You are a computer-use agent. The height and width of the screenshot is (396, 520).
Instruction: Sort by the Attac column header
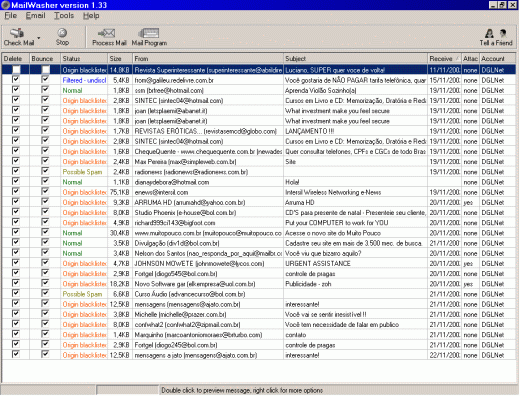470,59
